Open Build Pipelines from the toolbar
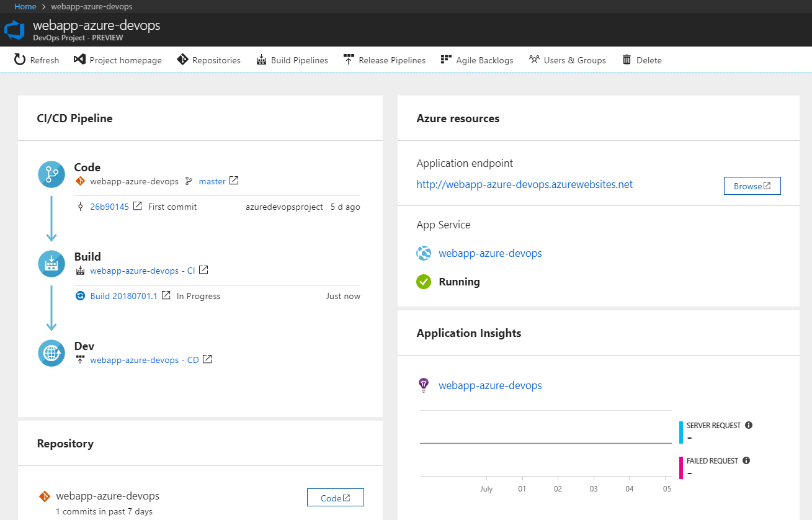The height and width of the screenshot is (520, 812). pos(292,60)
